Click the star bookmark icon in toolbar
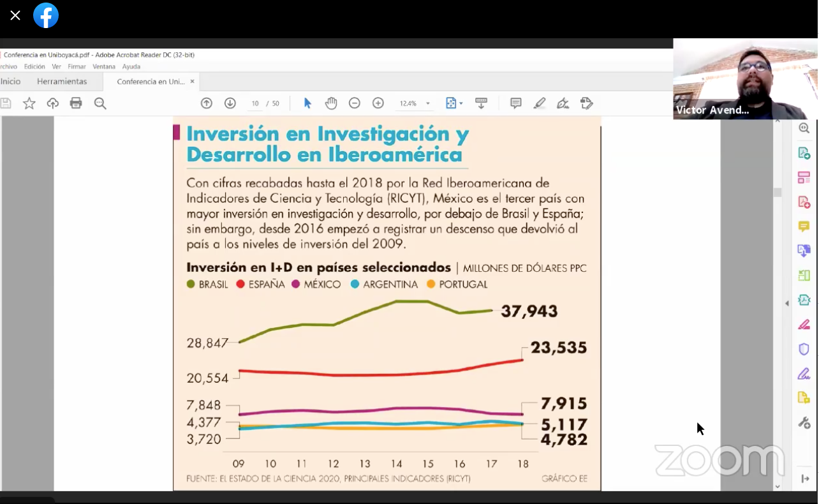The image size is (819, 504). (29, 103)
